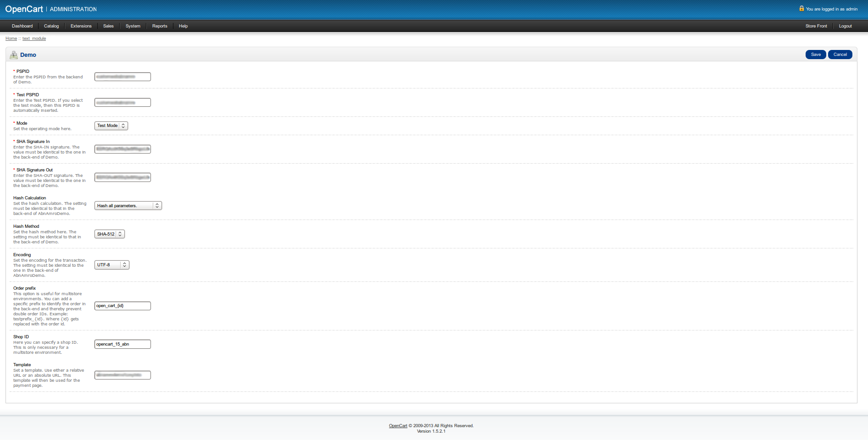Click the Logout link
This screenshot has height=440, width=868.
point(845,26)
